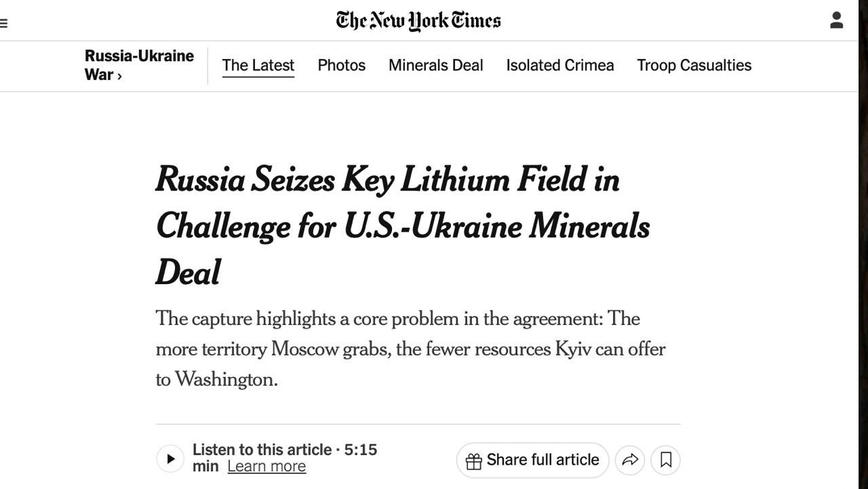Click the gift icon in the share button
Viewport: 868px width, 489px height.
pos(474,461)
